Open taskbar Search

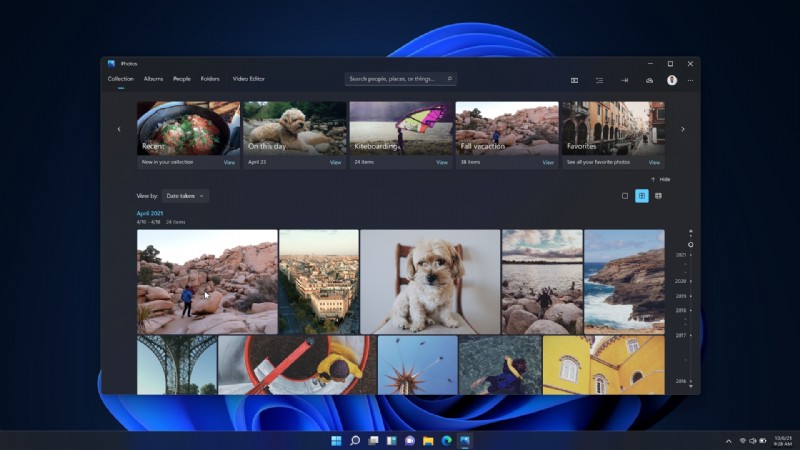point(355,440)
